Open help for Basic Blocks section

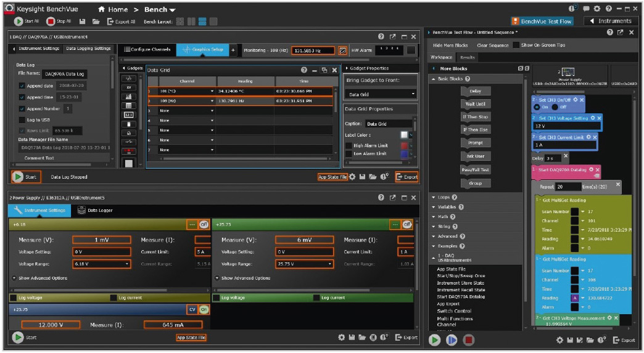[468, 79]
